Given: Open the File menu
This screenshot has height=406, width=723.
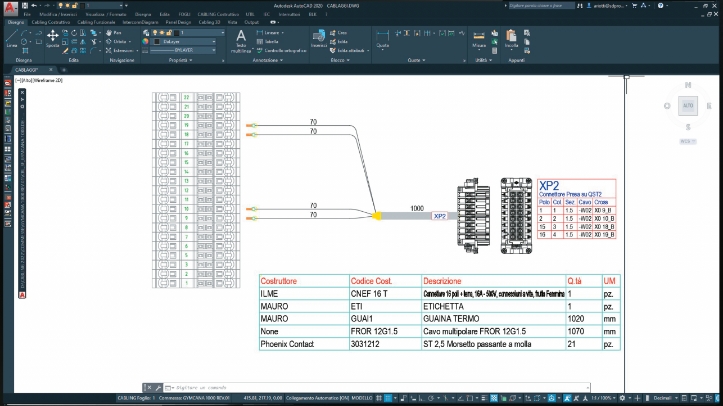Looking at the screenshot, I should click(27, 14).
